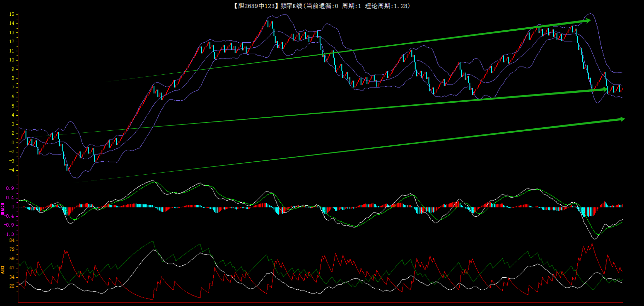This screenshot has width=644, height=306.
Task: Click the 15 label on the price axis
Action: [12, 14]
